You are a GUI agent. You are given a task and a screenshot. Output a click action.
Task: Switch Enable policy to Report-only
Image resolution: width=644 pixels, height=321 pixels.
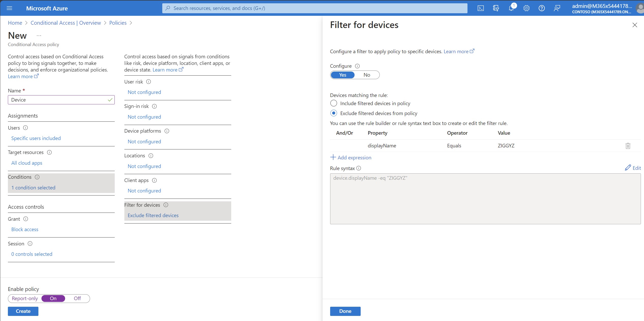click(x=25, y=298)
